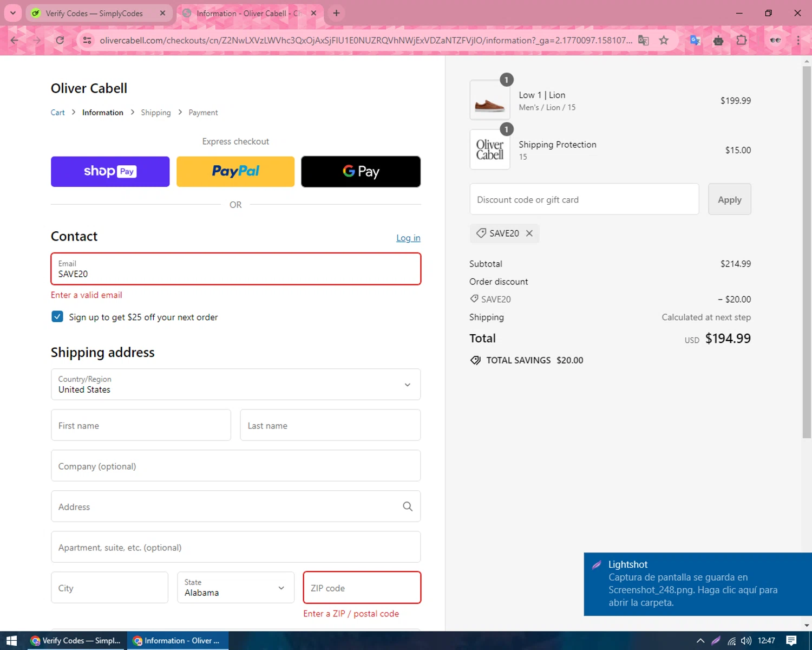The height and width of the screenshot is (650, 812).
Task: Open the Country/Region dropdown
Action: pyautogui.click(x=235, y=385)
